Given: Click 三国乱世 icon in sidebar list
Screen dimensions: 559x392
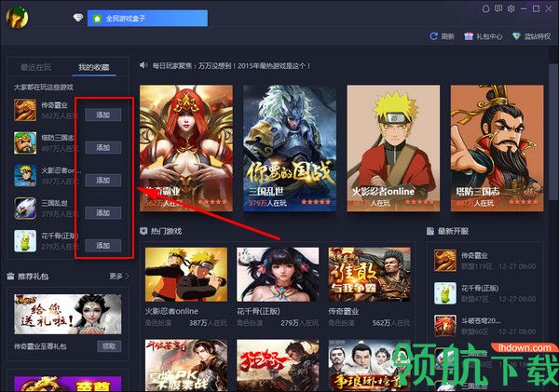Looking at the screenshot, I should point(25,209).
